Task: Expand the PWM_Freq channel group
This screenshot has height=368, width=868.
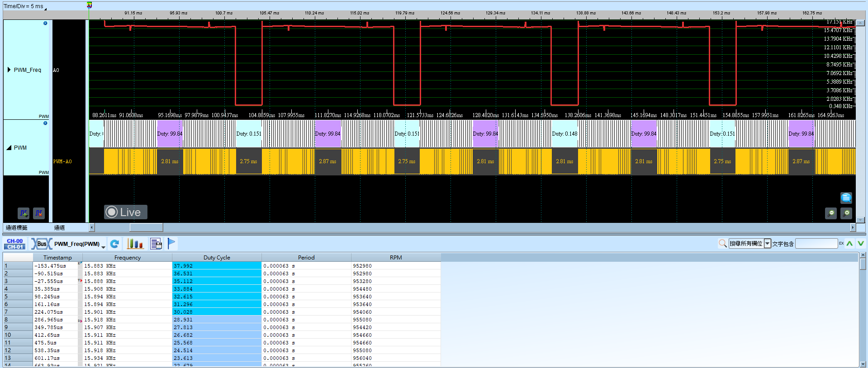Action: pyautogui.click(x=9, y=70)
